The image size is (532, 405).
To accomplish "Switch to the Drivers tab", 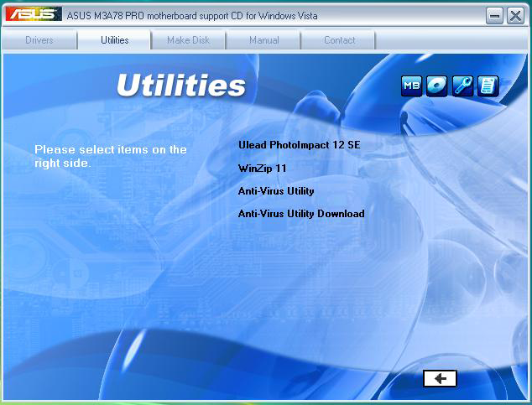I will 39,40.
